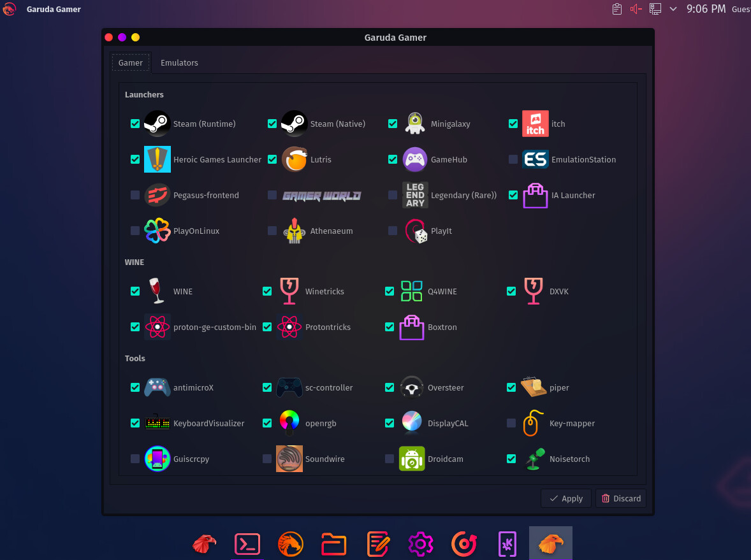Click the Boxtron bag icon
Screen dimensions: 751x560
coord(411,327)
